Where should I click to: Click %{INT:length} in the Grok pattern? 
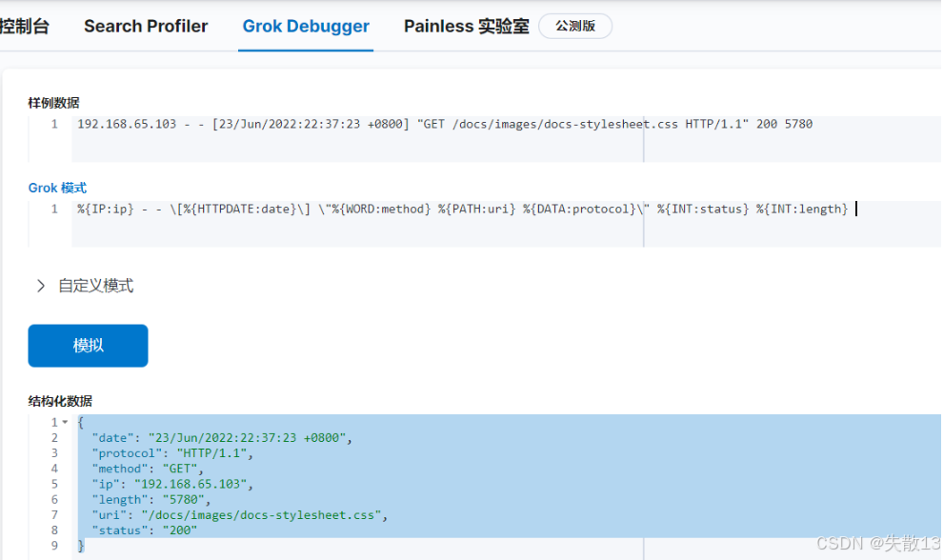pos(802,209)
